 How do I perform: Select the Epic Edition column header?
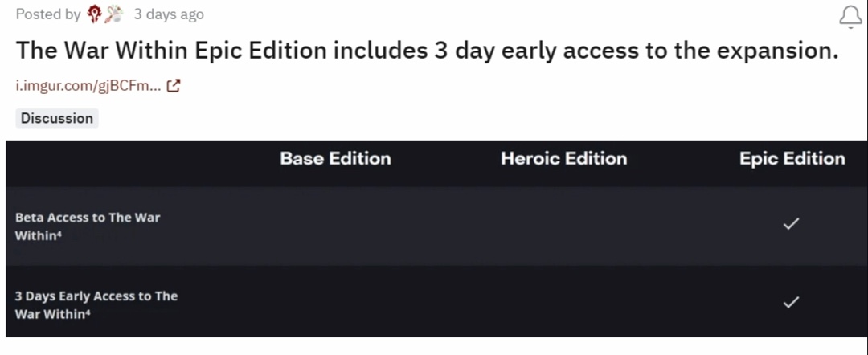coord(792,159)
